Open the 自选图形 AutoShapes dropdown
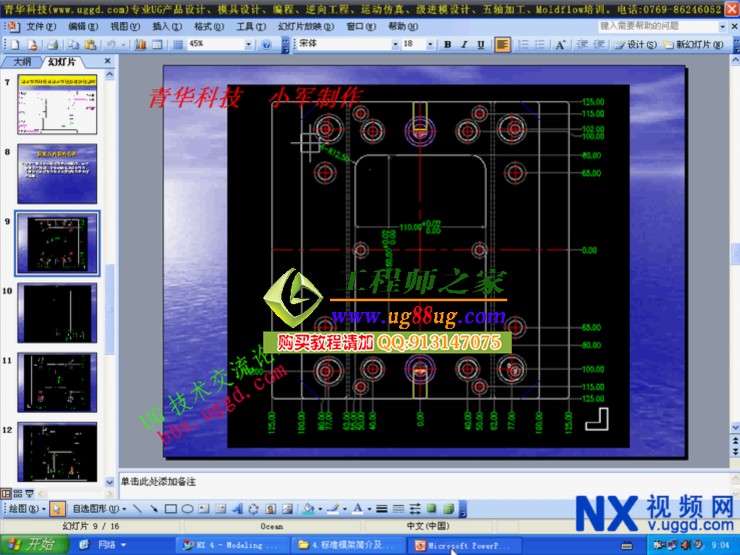Screen dimensions: 740x555 100,509
